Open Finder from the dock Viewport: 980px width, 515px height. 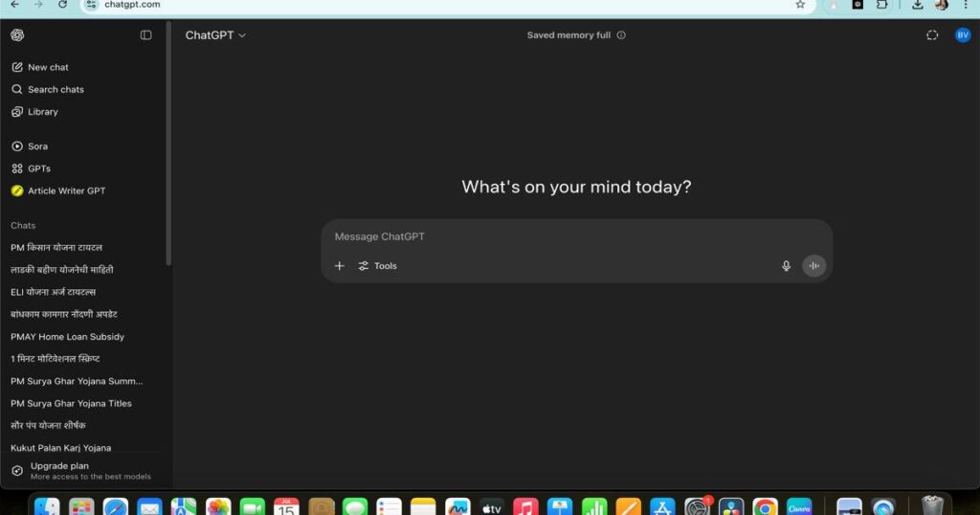tap(47, 507)
